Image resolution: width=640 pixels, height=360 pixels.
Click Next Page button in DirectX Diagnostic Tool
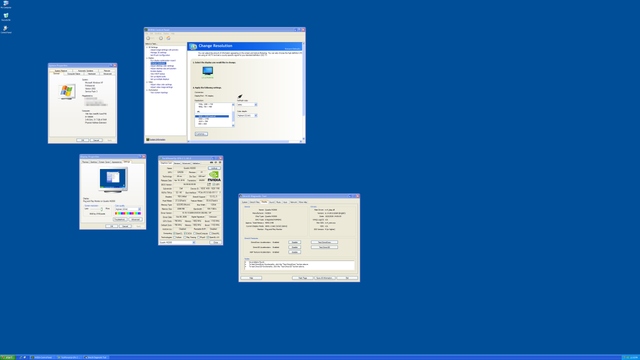tap(303, 278)
